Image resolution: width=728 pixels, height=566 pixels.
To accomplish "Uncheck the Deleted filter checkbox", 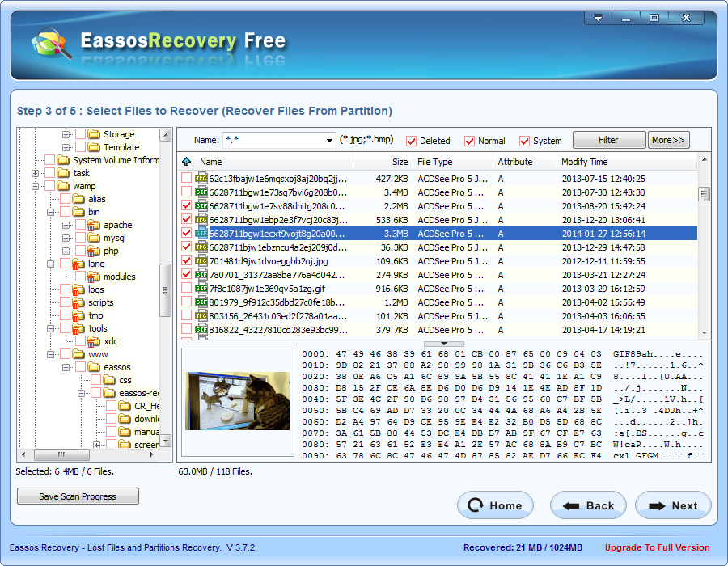I will pos(411,141).
